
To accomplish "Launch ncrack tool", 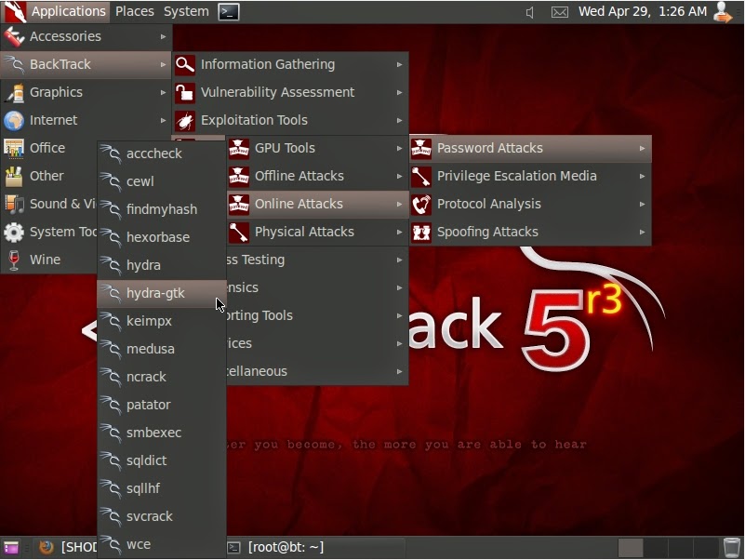I will coord(162,377).
